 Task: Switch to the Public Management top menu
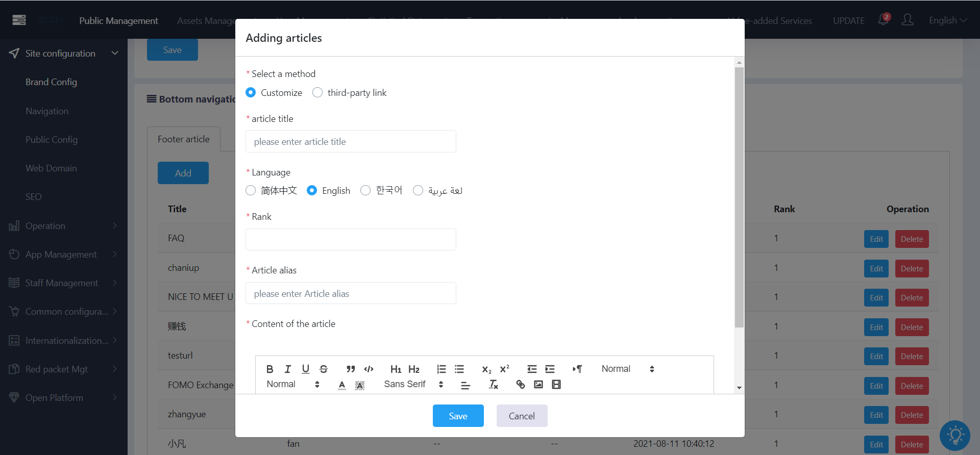point(118,20)
